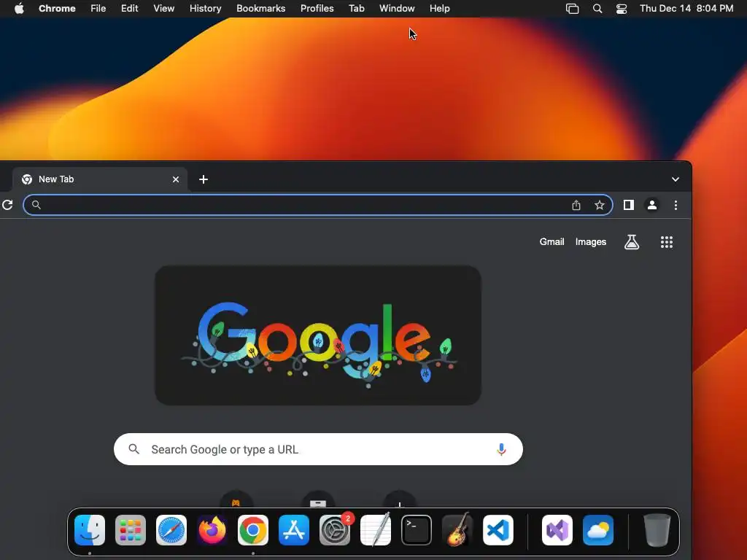Select the New Tab tab
The width and height of the screenshot is (747, 560).
[99, 179]
